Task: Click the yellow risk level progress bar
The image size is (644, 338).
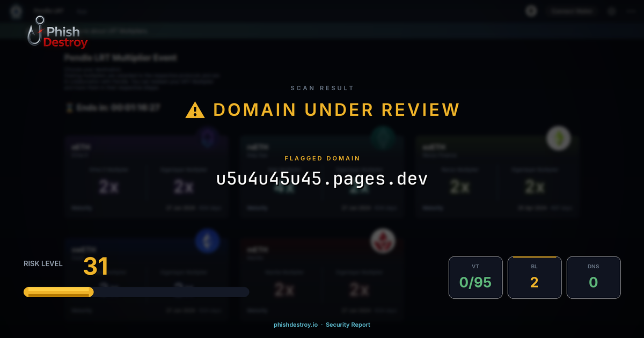Action: point(59,292)
